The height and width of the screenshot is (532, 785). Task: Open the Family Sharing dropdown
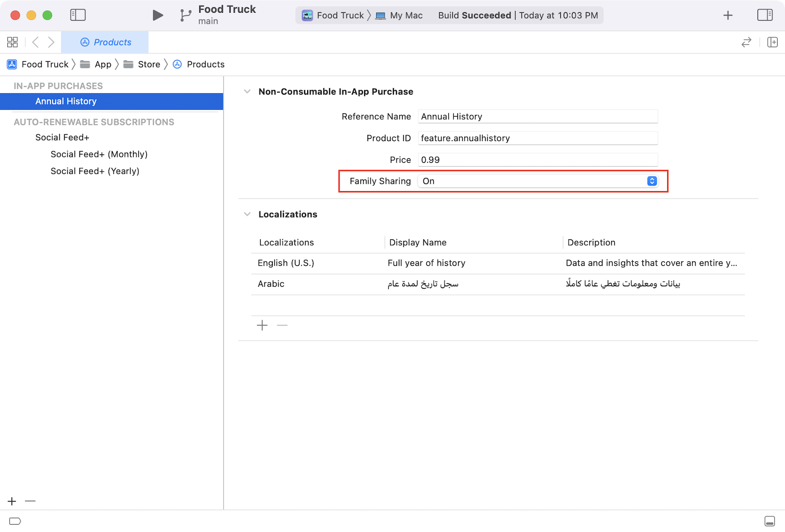click(538, 181)
